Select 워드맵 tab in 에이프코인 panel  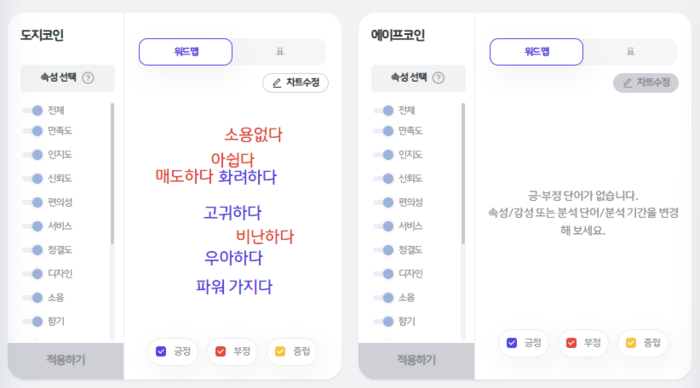[x=536, y=52]
